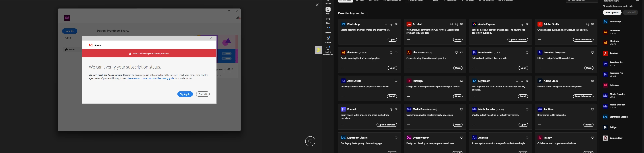
Task: Click the XD promo artwork thumbnail
Action: coord(228,49)
